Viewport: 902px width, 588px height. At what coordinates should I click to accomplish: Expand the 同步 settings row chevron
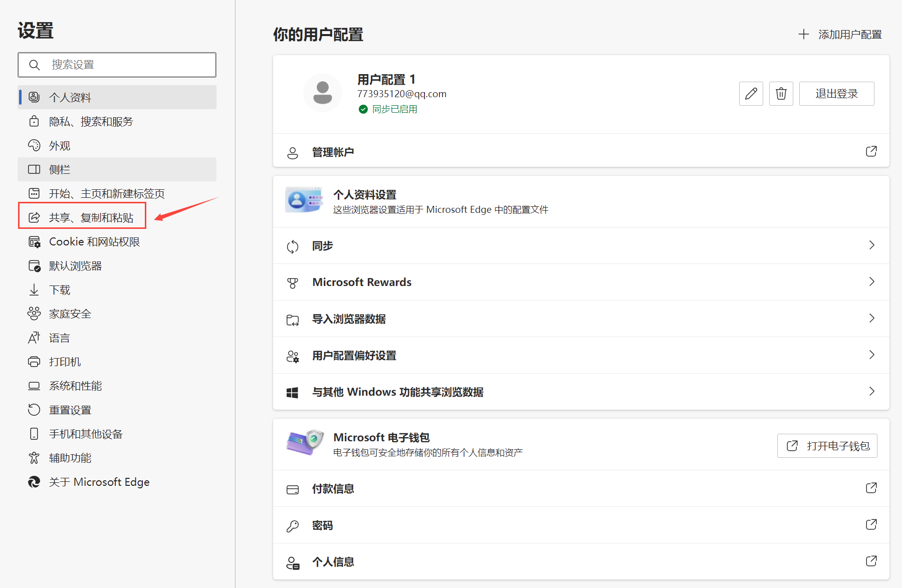tap(871, 245)
